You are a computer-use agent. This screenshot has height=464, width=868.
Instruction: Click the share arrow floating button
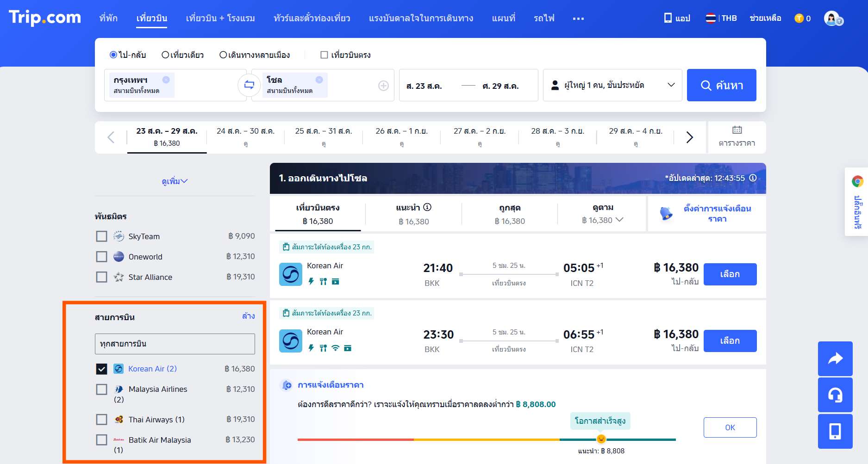coord(835,359)
